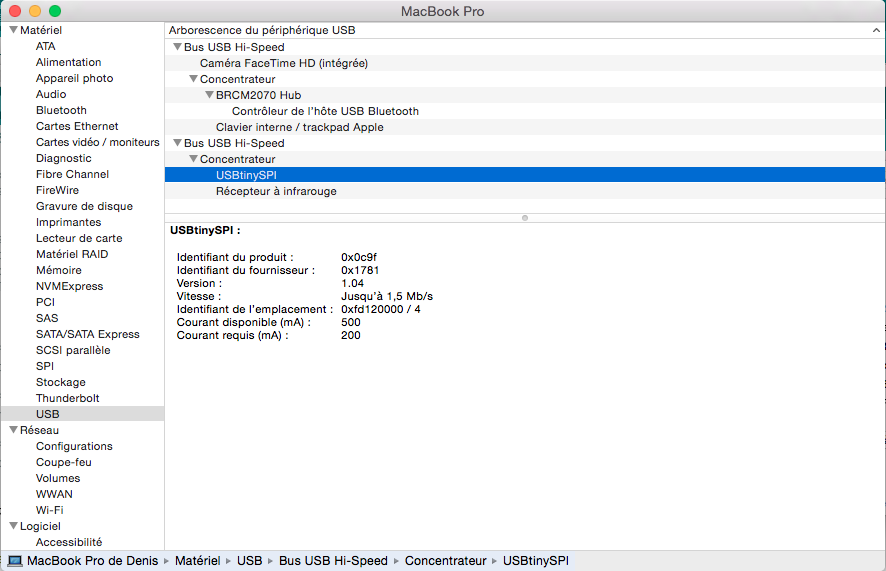This screenshot has width=886, height=571.
Task: Click Arborescence du périphérique USB column header
Action: [524, 30]
